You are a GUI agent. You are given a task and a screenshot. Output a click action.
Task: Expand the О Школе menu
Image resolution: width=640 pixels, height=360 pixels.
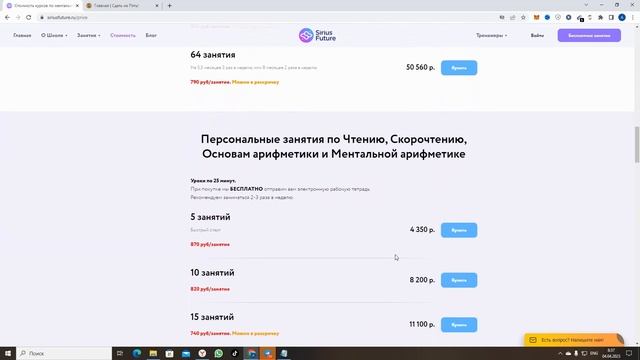coord(54,36)
